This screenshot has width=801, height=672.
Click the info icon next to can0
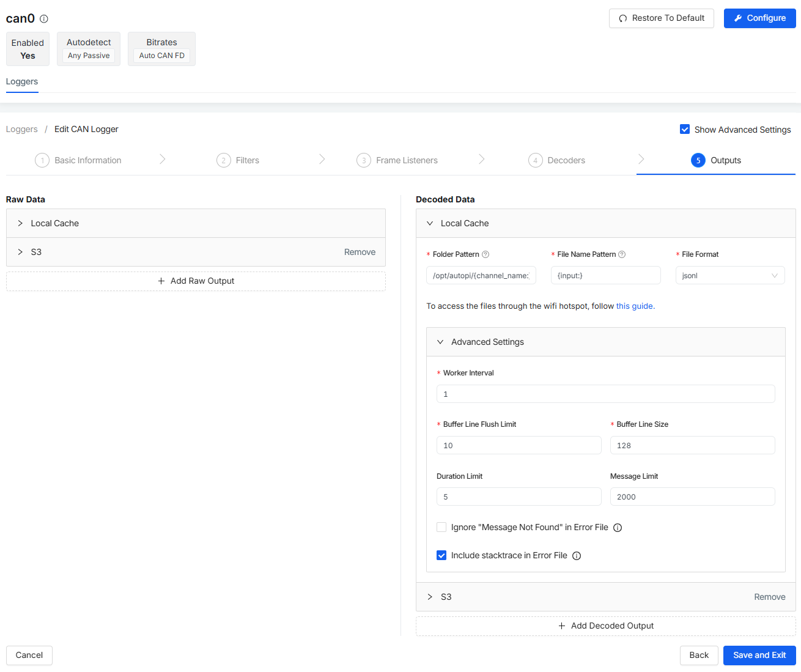[44, 19]
